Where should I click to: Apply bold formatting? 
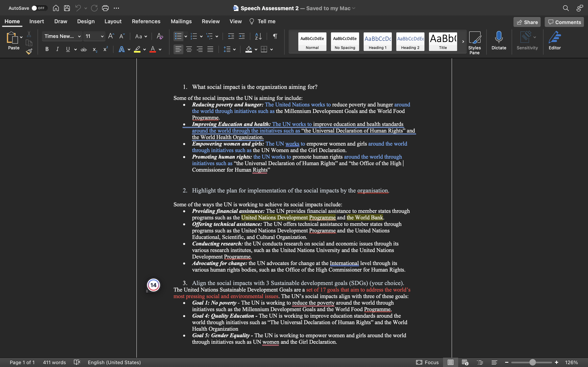47,49
